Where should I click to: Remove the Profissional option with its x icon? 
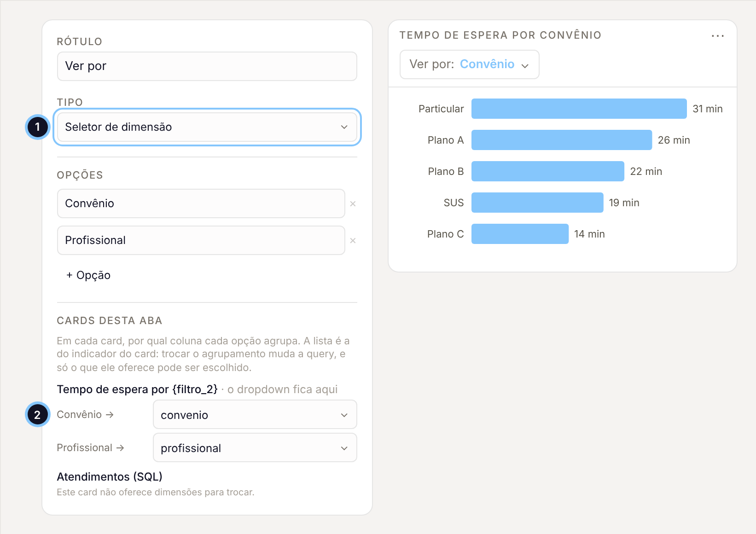(353, 240)
